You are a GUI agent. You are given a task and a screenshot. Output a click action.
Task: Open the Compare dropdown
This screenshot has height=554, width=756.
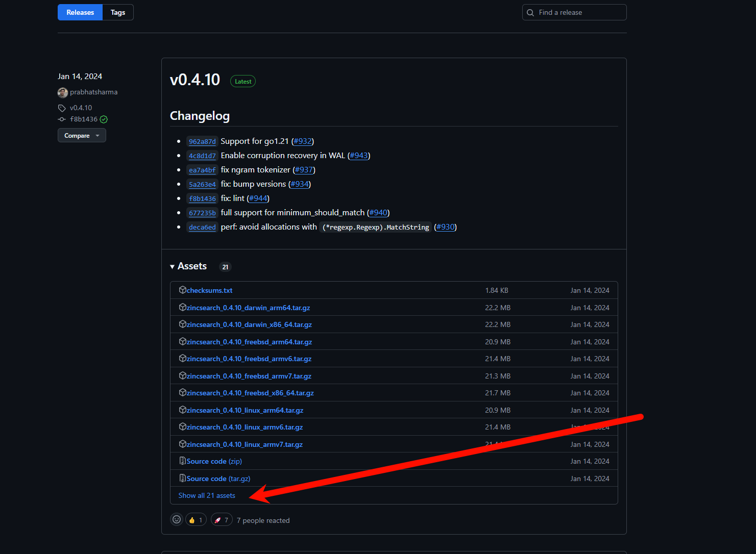point(82,135)
